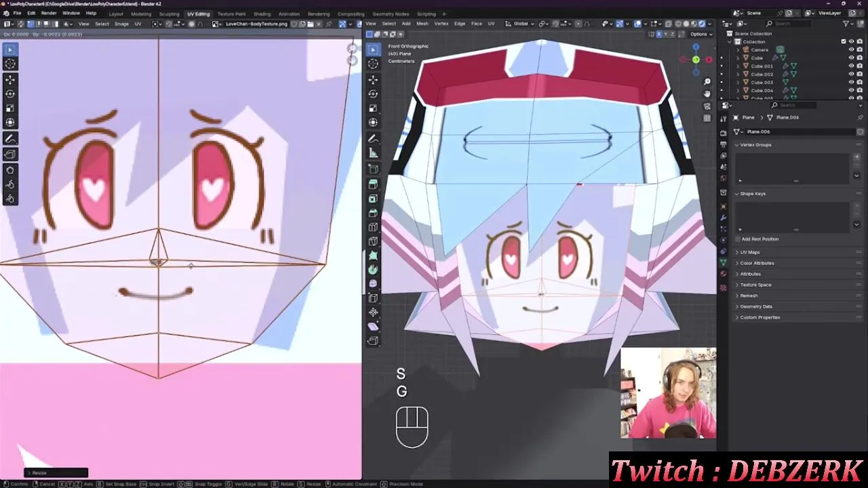The image size is (868, 488).
Task: Add a vertex group with the plus button
Action: click(x=856, y=157)
